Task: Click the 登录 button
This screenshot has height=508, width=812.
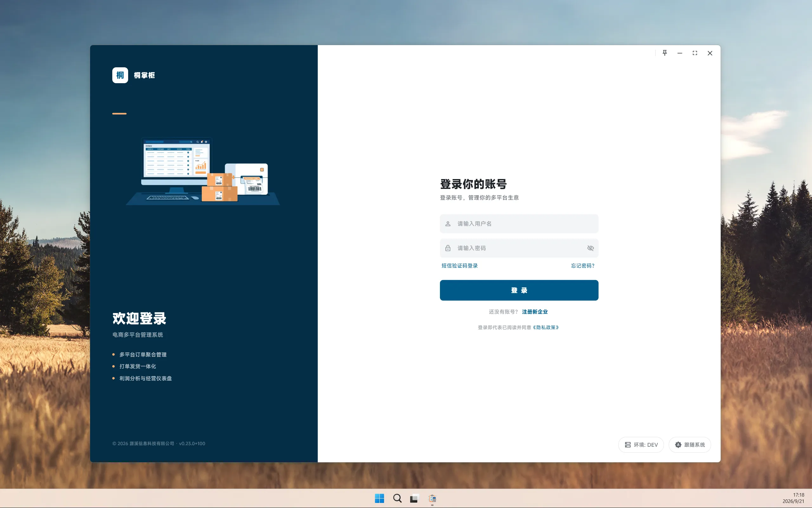Action: coord(519,290)
